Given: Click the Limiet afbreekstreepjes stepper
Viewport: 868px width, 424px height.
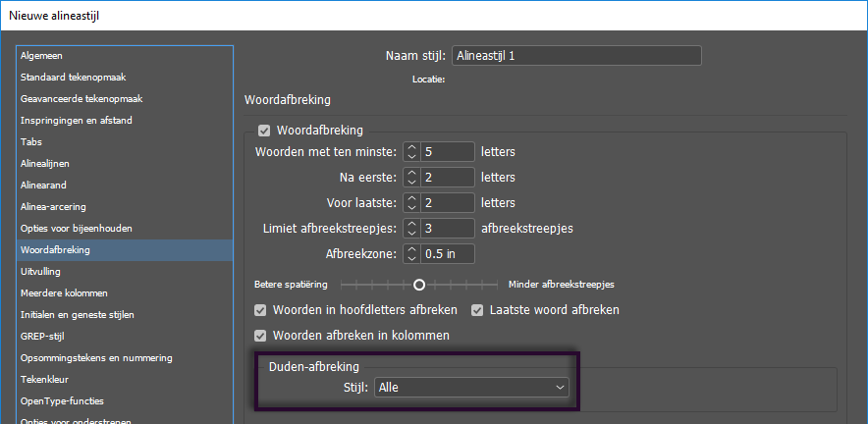Looking at the screenshot, I should tap(411, 229).
